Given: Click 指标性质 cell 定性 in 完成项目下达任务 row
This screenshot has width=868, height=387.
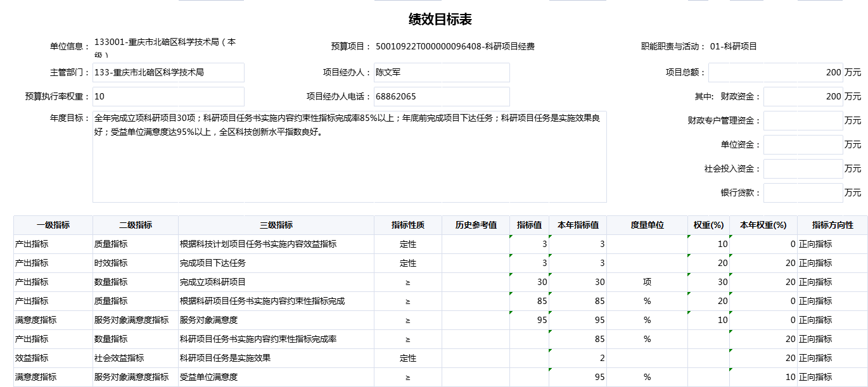Looking at the screenshot, I should [x=408, y=263].
